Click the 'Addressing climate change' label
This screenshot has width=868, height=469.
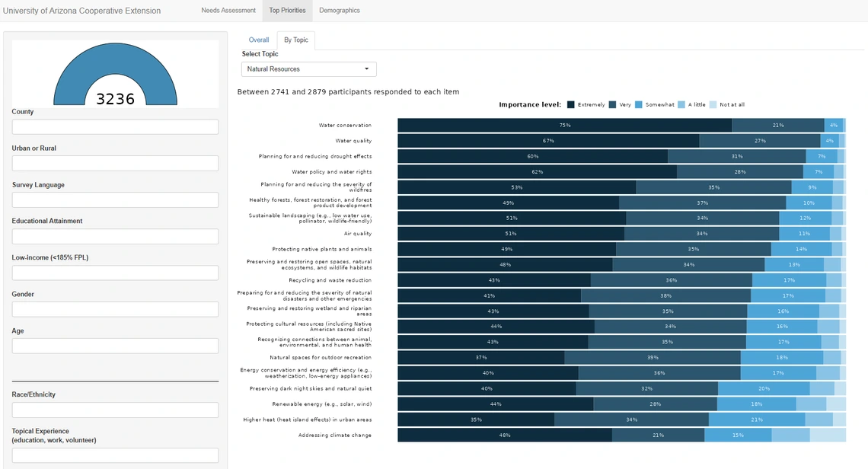[335, 435]
